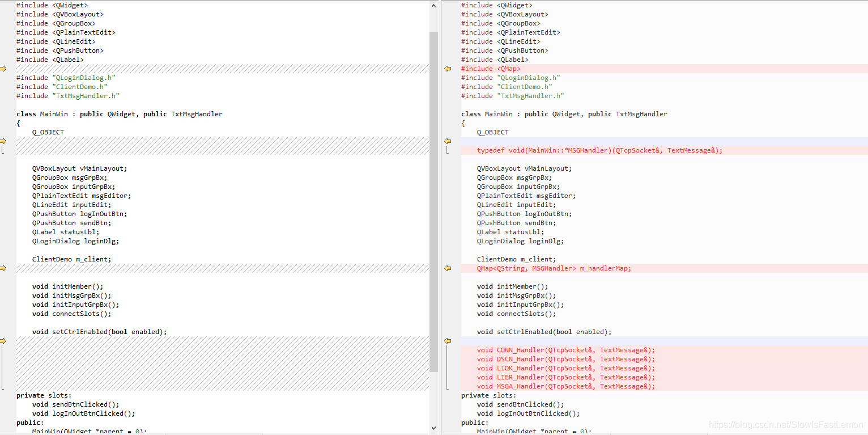The height and width of the screenshot is (435, 868).
Task: Click 'void initInputGrpBx();' in the right pane
Action: pos(521,305)
